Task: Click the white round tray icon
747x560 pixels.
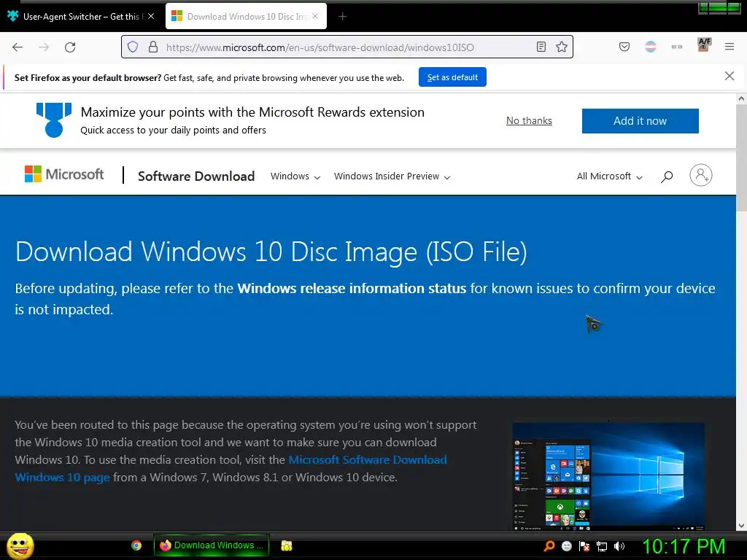Action: pyautogui.click(x=566, y=546)
